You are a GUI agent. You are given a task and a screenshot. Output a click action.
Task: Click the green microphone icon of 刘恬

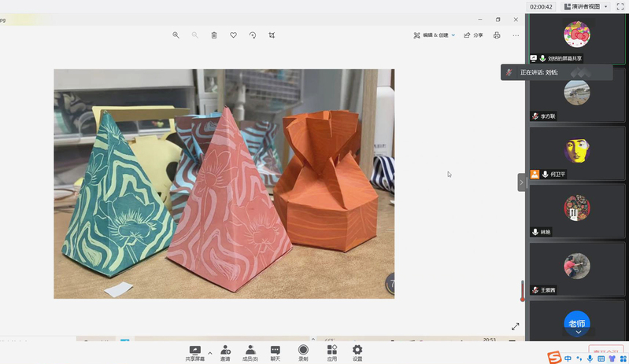point(542,58)
